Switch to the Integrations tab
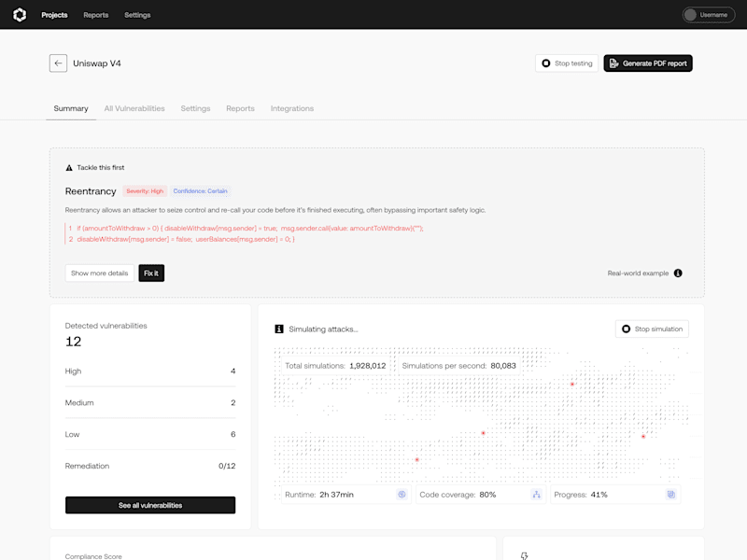This screenshot has height=560, width=747. coord(292,108)
